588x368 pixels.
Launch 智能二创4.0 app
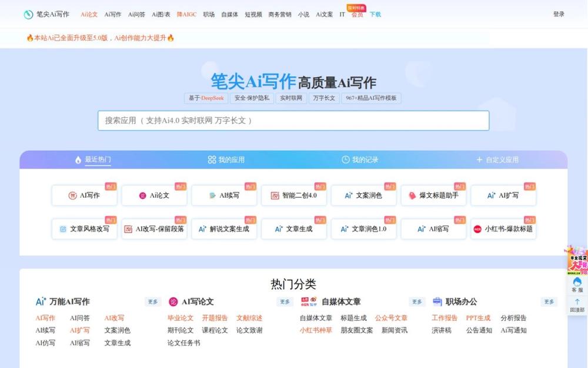tap(293, 195)
